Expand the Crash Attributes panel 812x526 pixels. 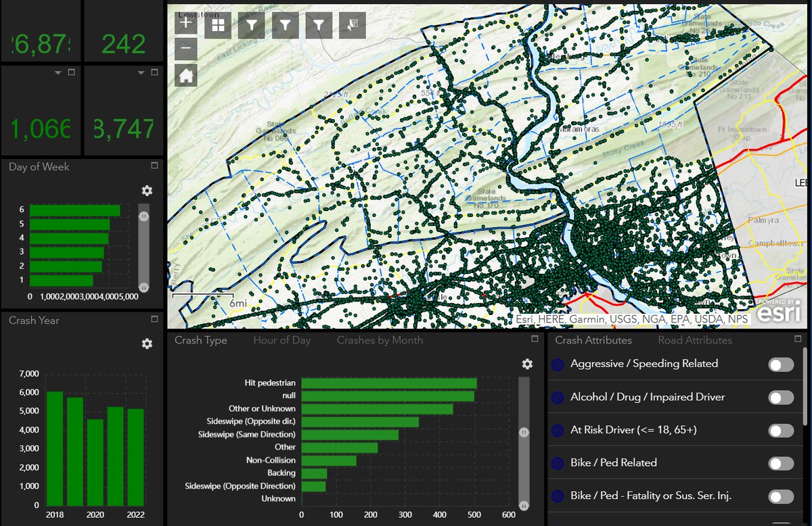coord(799,340)
